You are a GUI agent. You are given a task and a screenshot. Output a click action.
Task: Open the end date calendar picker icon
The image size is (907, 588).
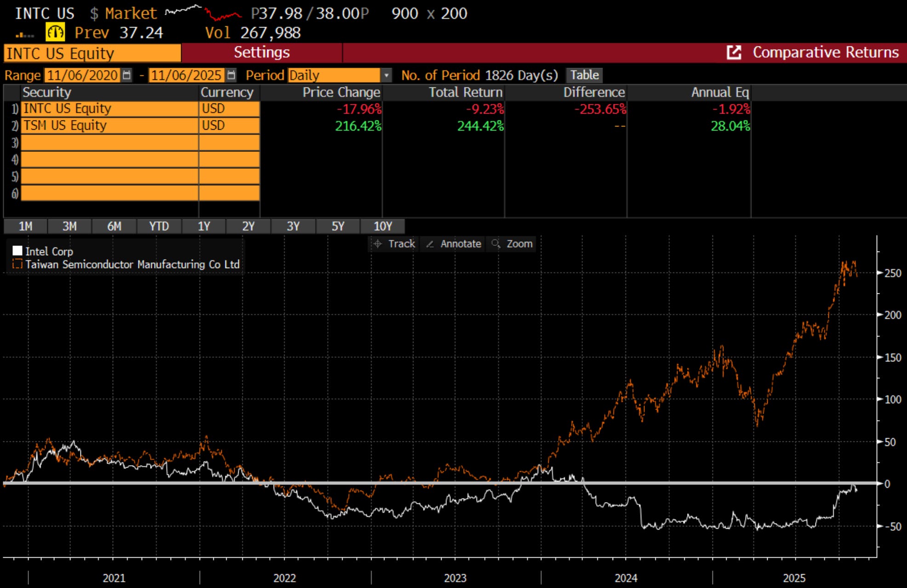pyautogui.click(x=231, y=75)
